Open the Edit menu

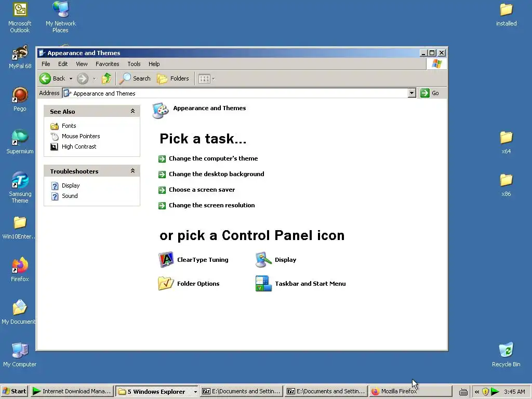tap(63, 64)
